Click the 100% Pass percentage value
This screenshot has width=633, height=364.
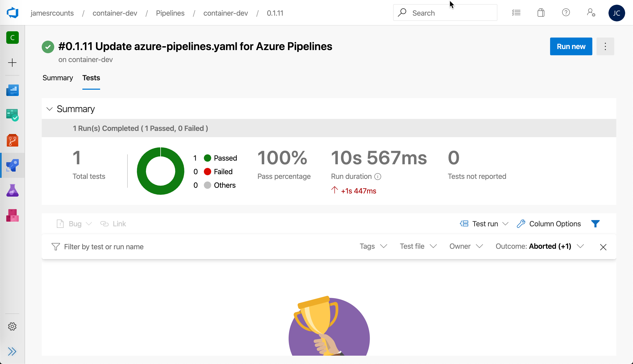282,158
